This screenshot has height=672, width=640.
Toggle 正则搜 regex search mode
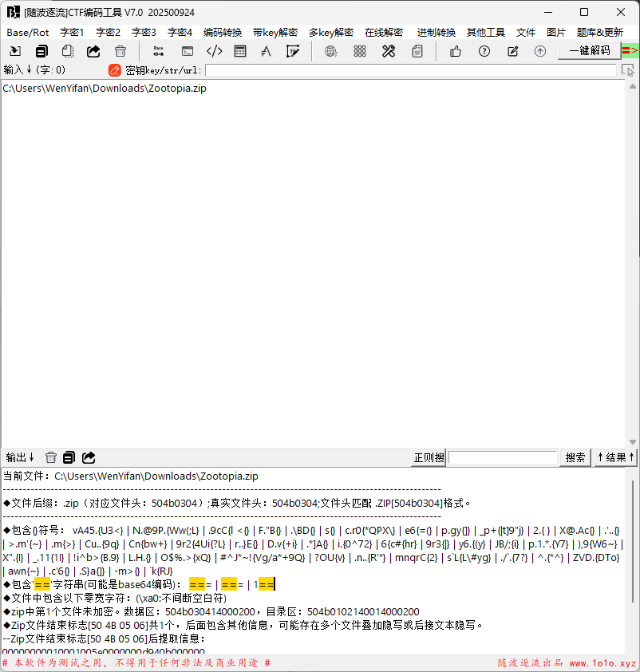coord(428,457)
